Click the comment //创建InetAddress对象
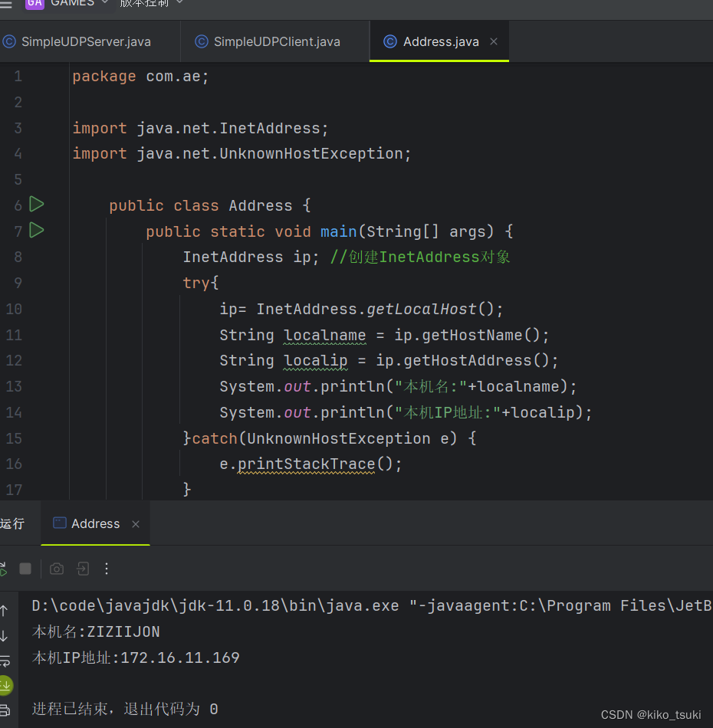Viewport: 713px width, 728px height. pos(420,257)
